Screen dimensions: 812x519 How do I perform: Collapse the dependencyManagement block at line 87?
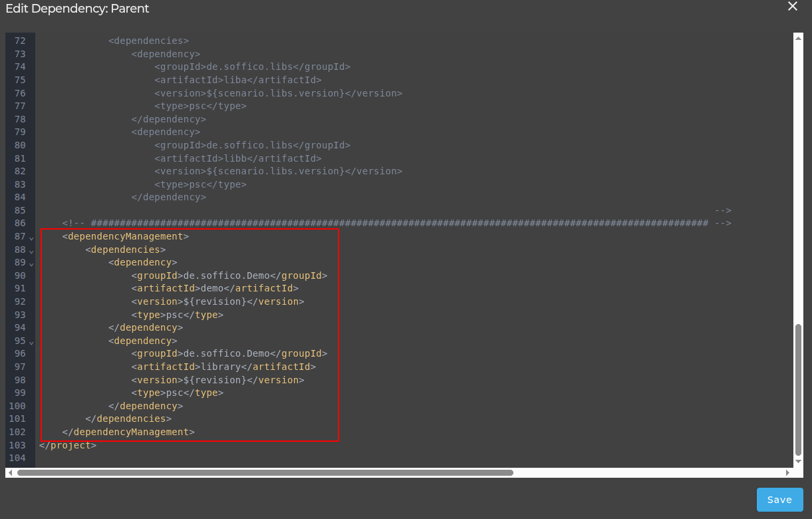(x=31, y=238)
